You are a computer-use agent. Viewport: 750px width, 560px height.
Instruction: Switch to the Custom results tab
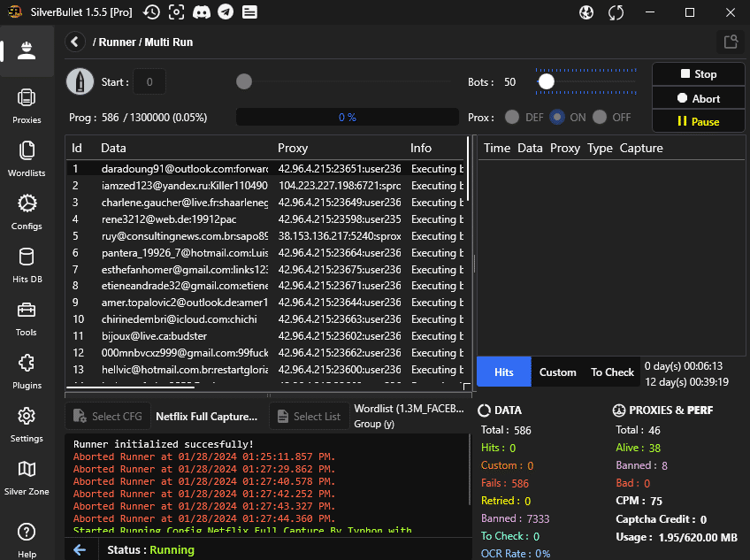tap(557, 372)
